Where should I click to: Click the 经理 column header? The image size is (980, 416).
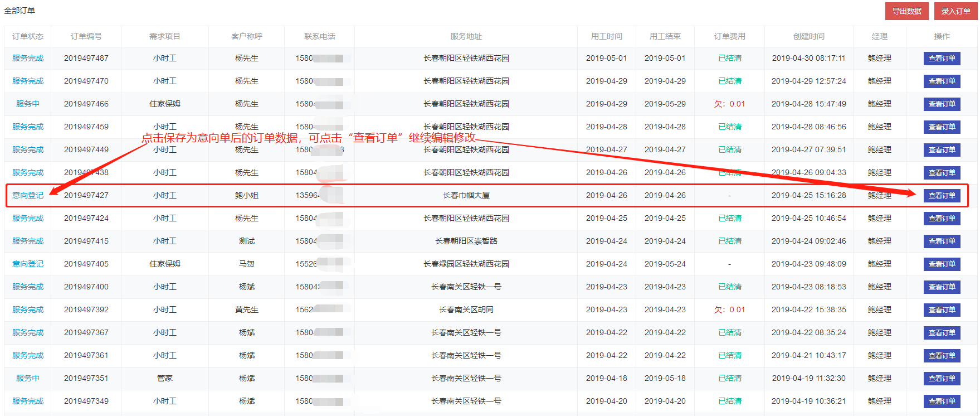point(880,36)
